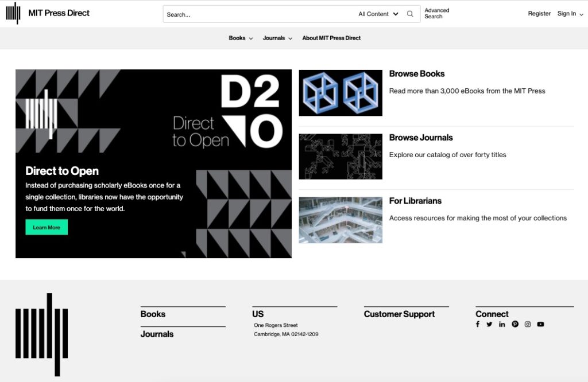The height and width of the screenshot is (382, 588).
Task: Go to Advanced Search
Action: (x=436, y=13)
